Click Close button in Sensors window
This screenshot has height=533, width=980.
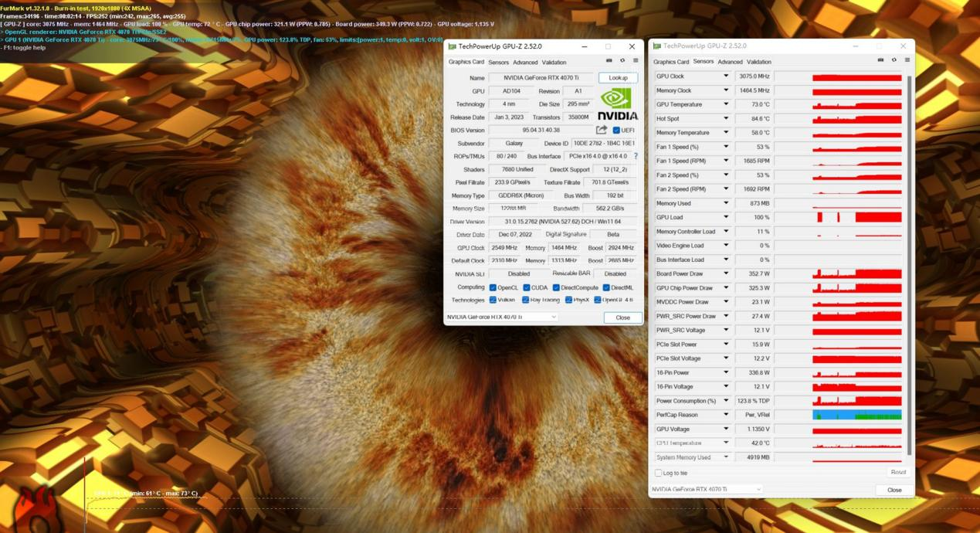pyautogui.click(x=894, y=490)
